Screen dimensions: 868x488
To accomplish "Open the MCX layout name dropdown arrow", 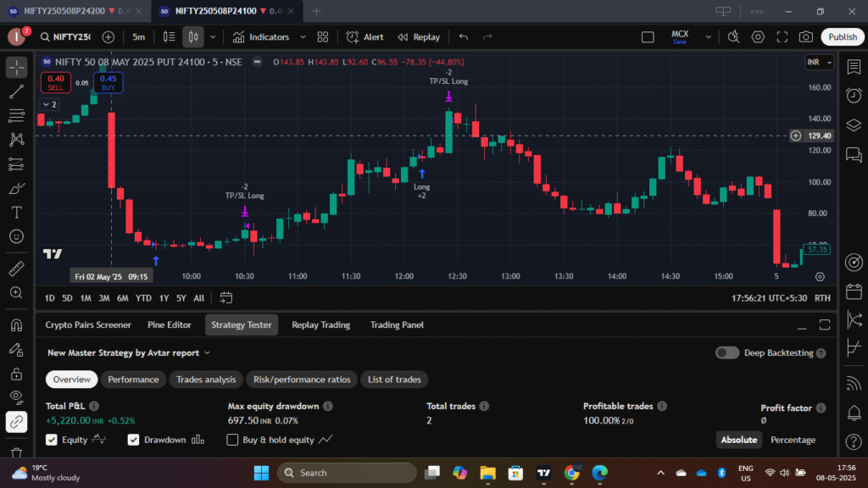I will tap(708, 37).
